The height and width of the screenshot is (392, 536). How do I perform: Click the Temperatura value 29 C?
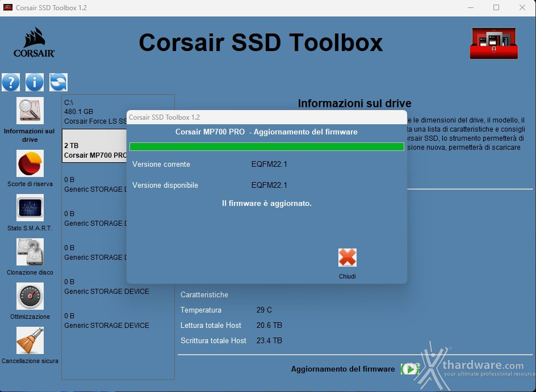click(264, 310)
